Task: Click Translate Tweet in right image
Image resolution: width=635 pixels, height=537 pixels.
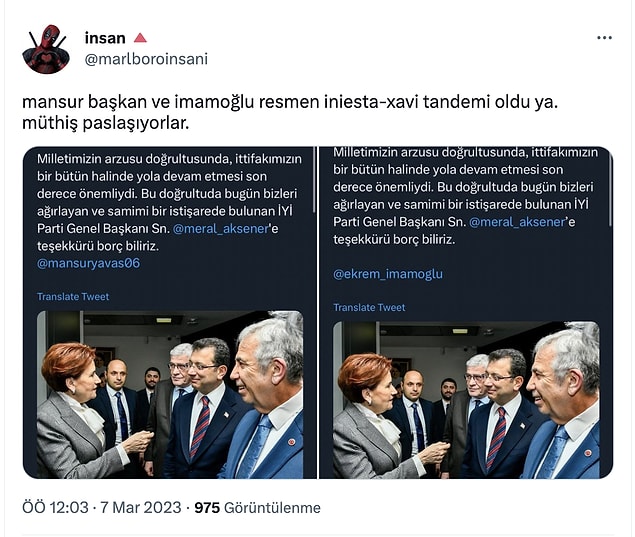Action: [x=369, y=308]
